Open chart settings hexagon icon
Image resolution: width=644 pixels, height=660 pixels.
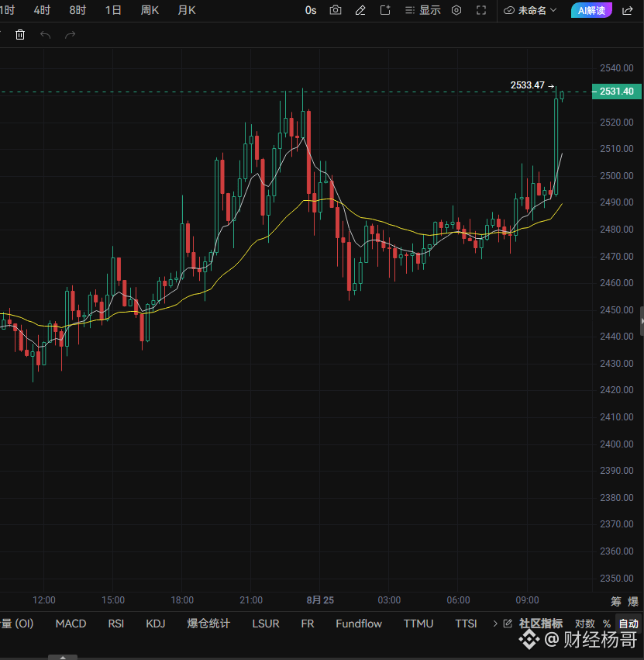(x=456, y=10)
